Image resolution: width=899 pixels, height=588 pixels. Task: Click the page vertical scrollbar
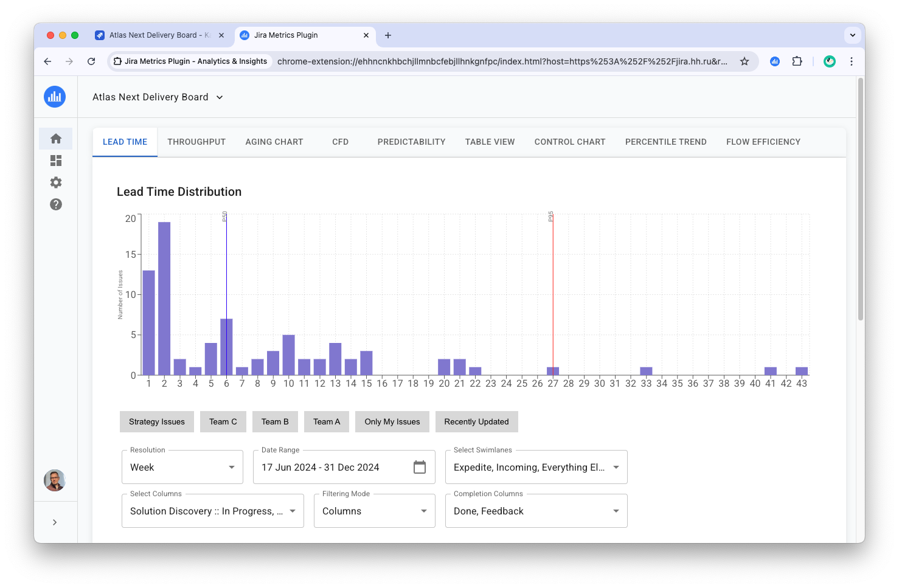[x=861, y=198]
